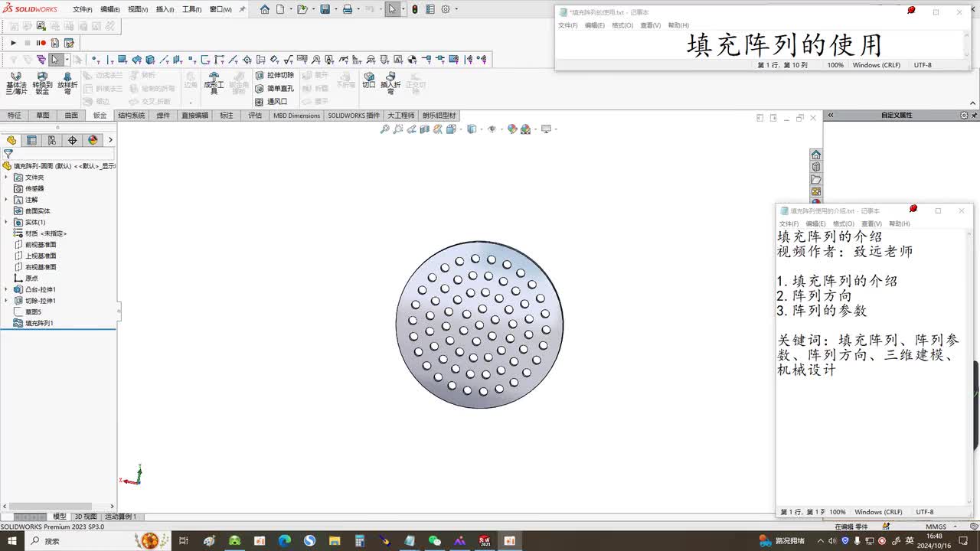The height and width of the screenshot is (551, 980).
Task: Click the Record/Pause macro button
Action: pos(41,43)
